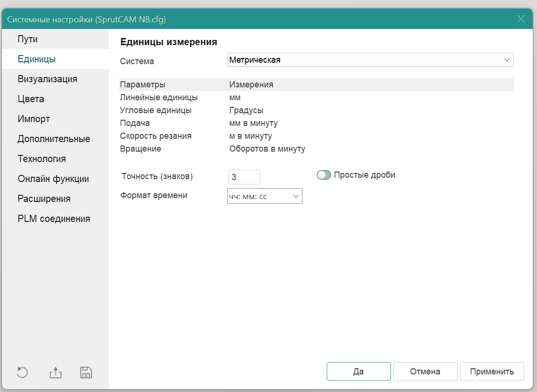Confirm with the Да button
537x392 pixels.
pyautogui.click(x=359, y=372)
